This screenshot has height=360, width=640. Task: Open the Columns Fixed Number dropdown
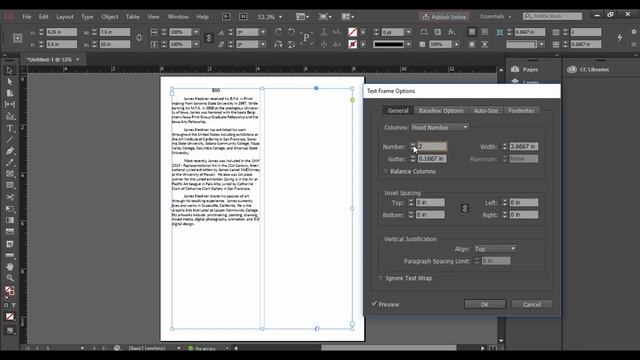point(440,127)
